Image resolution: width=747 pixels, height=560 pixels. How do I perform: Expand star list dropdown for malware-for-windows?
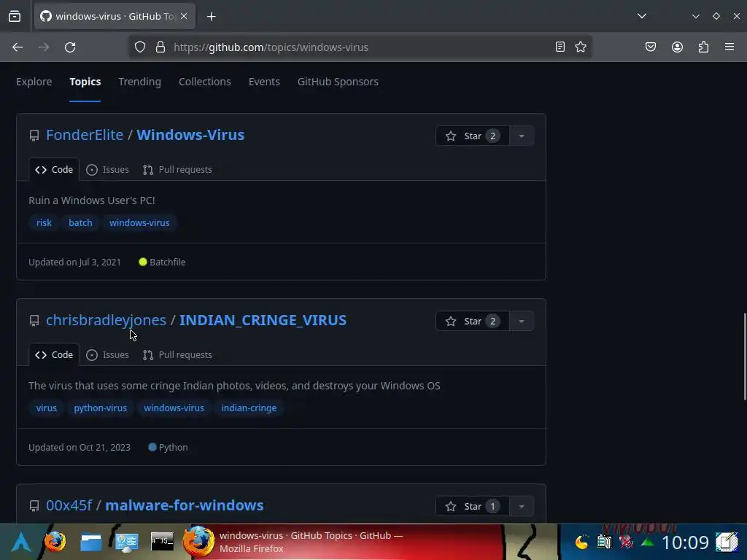click(522, 506)
